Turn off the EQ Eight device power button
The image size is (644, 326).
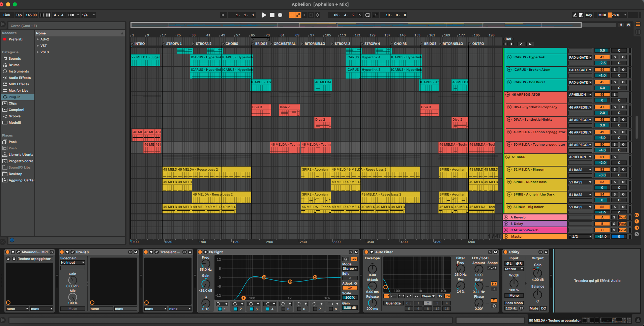click(x=200, y=252)
